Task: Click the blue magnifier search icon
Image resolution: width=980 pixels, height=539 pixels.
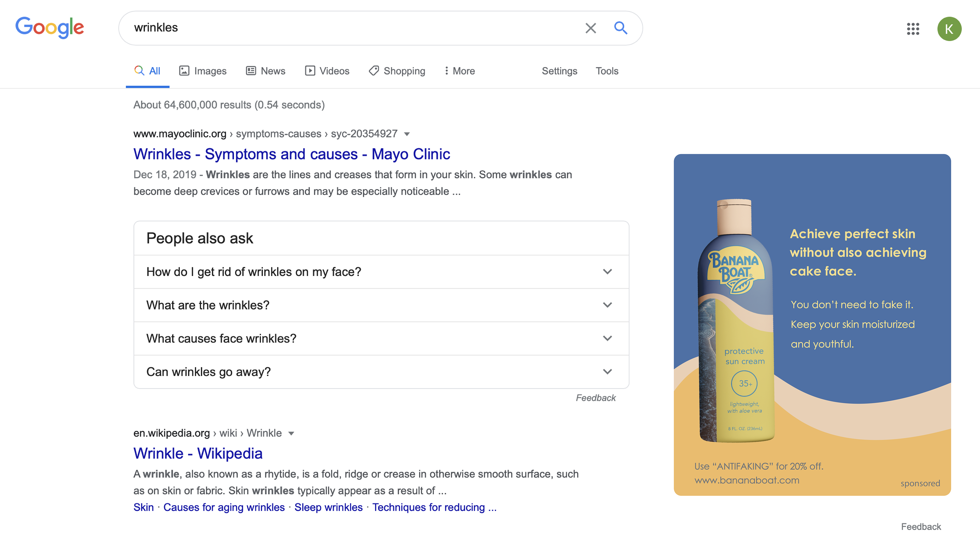Action: [620, 28]
